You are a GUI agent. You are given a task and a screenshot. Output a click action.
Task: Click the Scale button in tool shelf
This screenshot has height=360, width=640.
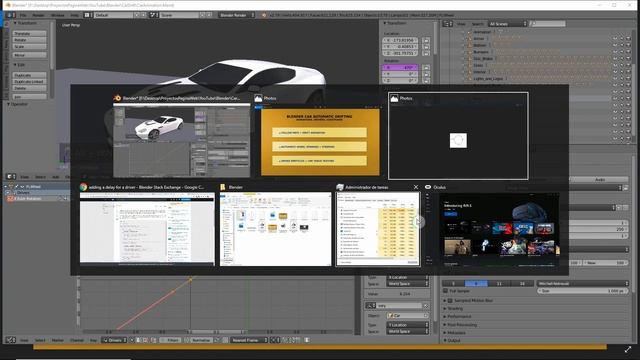tap(29, 47)
